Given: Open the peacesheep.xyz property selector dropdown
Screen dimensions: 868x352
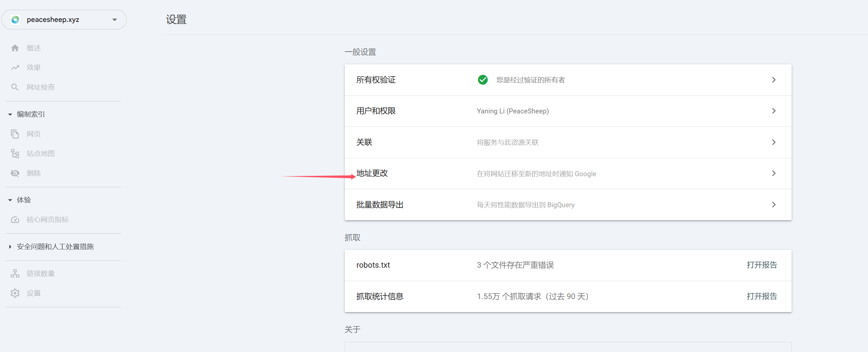Looking at the screenshot, I should pos(64,20).
